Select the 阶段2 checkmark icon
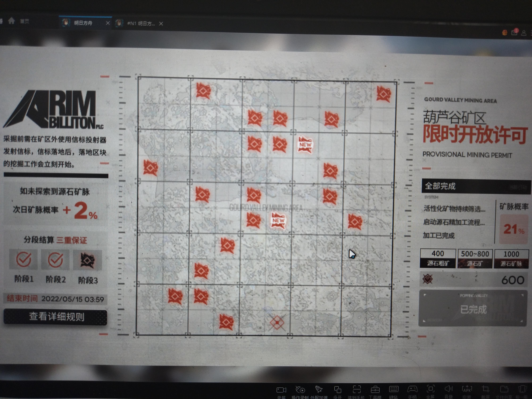Image resolution: width=532 pixels, height=399 pixels. click(55, 260)
